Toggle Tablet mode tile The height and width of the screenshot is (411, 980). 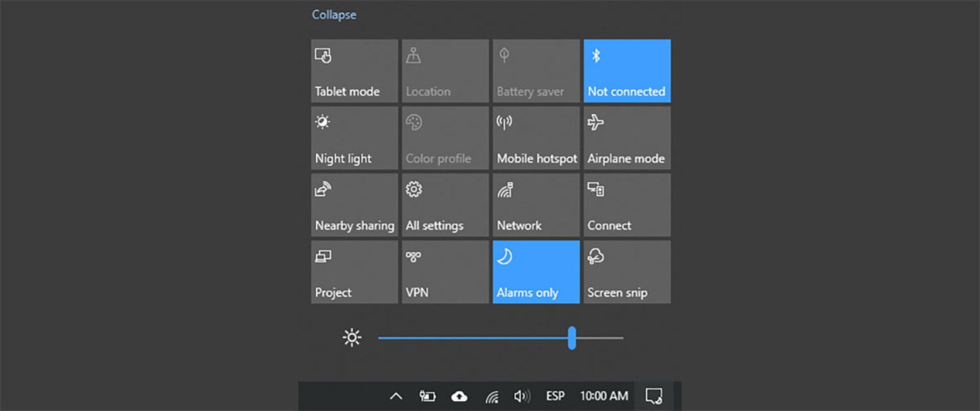(354, 71)
